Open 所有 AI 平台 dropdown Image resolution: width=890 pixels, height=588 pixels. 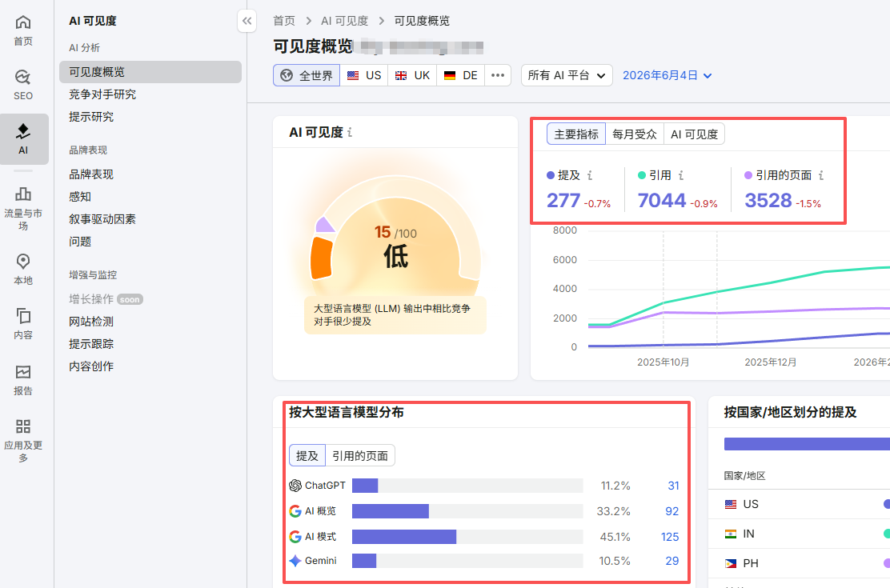point(567,75)
